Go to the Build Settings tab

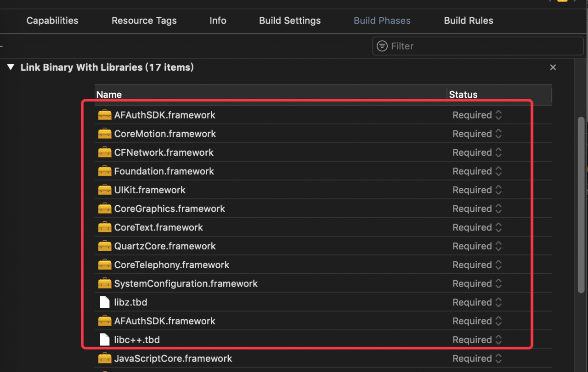(290, 21)
